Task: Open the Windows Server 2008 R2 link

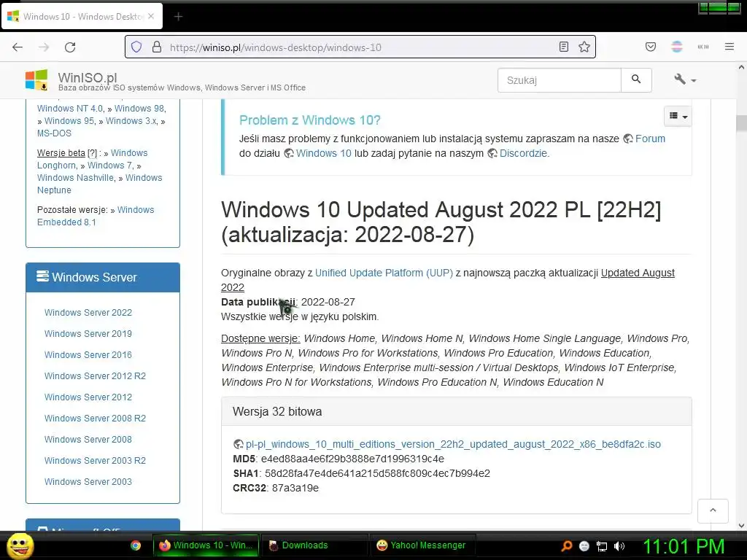Action: coord(95,419)
